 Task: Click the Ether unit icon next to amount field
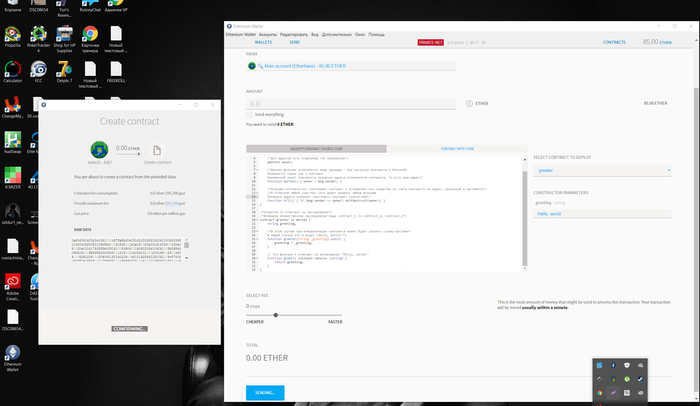click(x=469, y=103)
